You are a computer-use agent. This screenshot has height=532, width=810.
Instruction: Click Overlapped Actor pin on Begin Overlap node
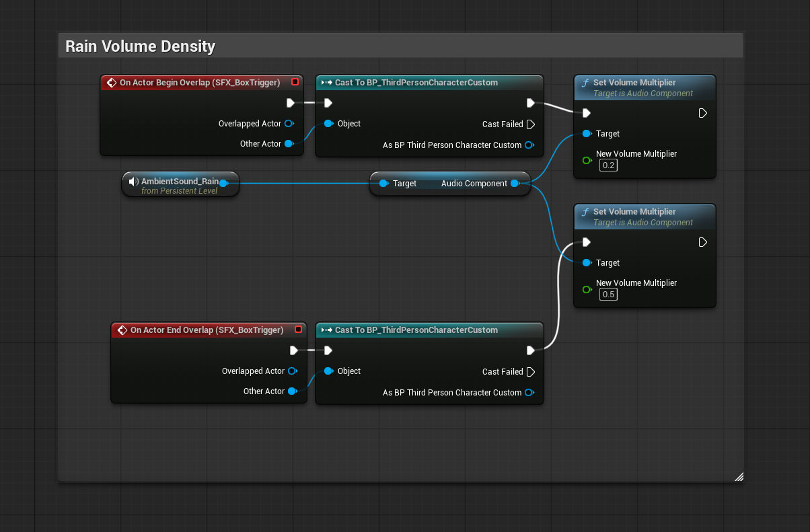point(289,124)
